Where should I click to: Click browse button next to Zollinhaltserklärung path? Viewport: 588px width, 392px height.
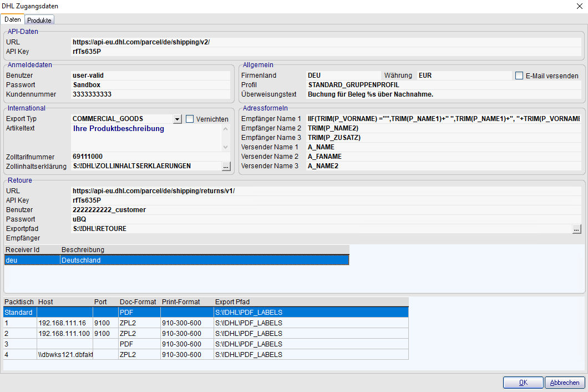[225, 166]
